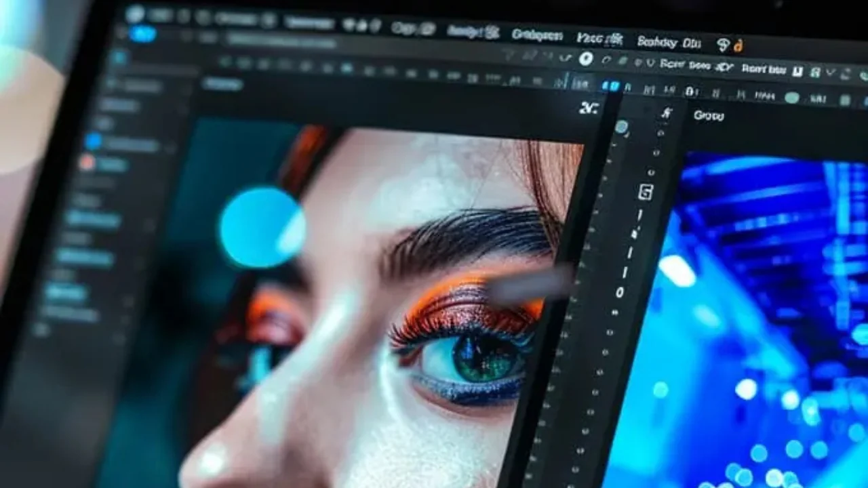The height and width of the screenshot is (488, 868).
Task: Click the Rom toolbar label
Action: 672,64
